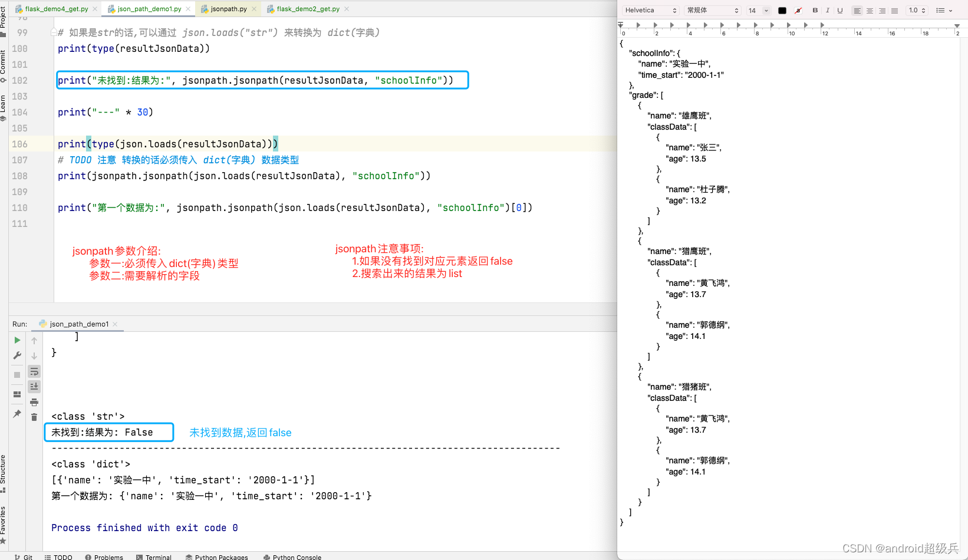Open the Structure tool window sidebar
This screenshot has width=968, height=560.
click(4, 473)
